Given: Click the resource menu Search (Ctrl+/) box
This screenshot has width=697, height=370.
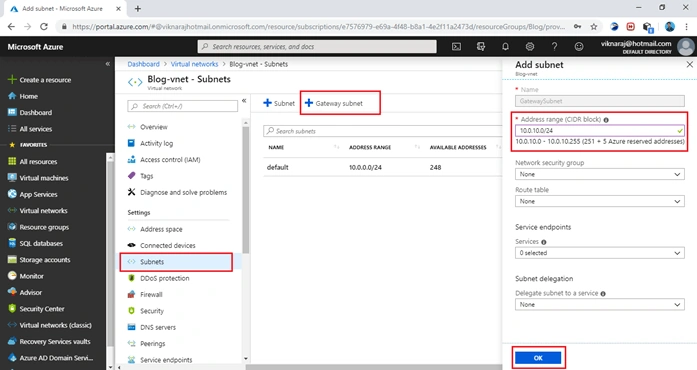Looking at the screenshot, I should pos(183,106).
